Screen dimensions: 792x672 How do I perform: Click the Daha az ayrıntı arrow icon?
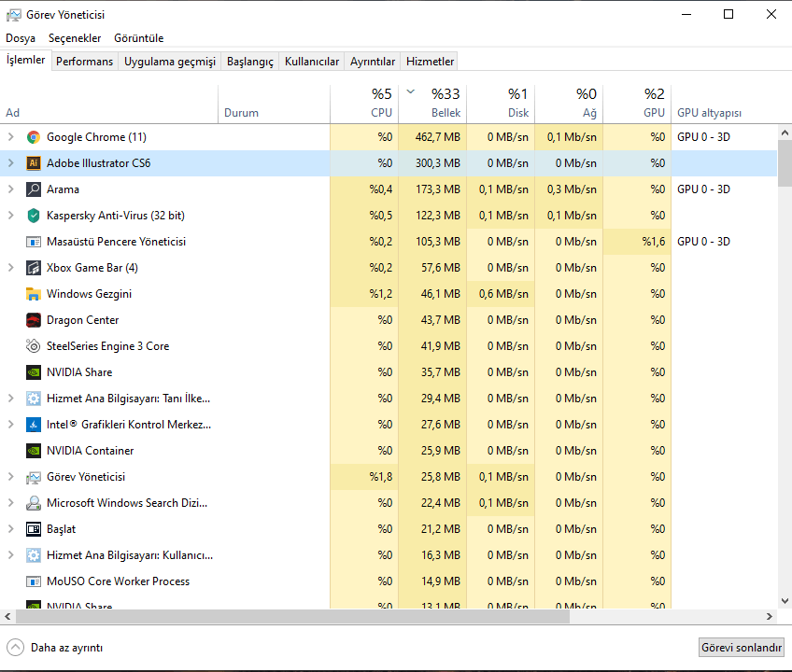coord(15,647)
